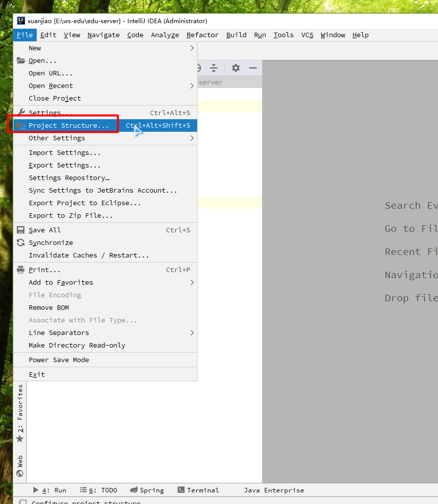Select Remove BOM
The width and height of the screenshot is (438, 504).
coord(106,308)
